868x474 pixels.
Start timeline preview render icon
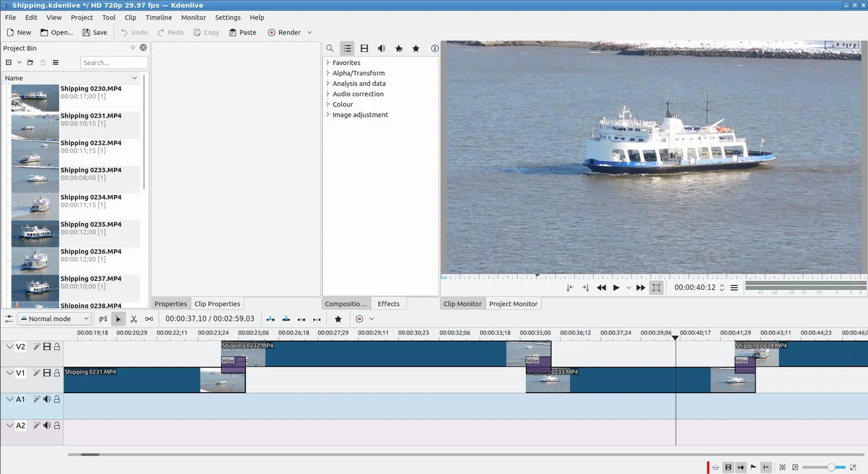(x=359, y=319)
